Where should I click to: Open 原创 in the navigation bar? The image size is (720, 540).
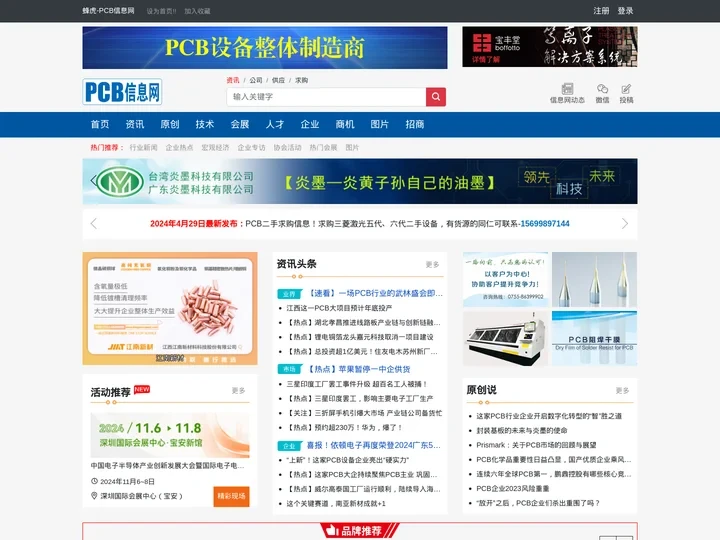170,124
